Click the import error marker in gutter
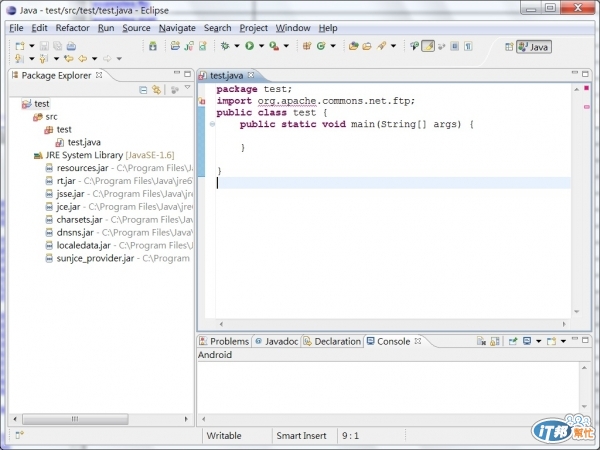 coord(202,101)
